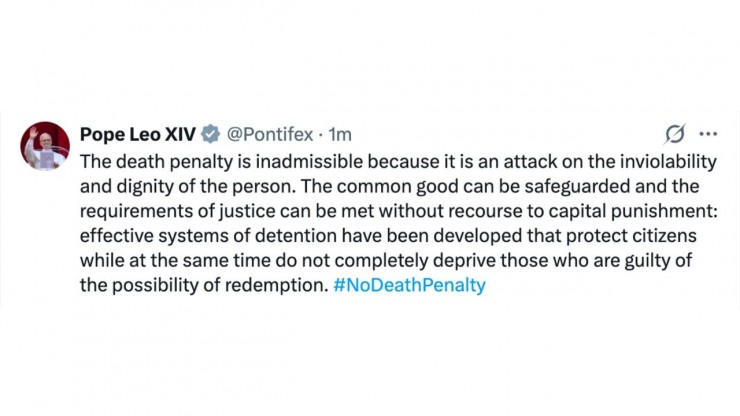Click the line starting "The death penalty is inadmissible"
The height and width of the screenshot is (416, 740).
click(x=398, y=162)
